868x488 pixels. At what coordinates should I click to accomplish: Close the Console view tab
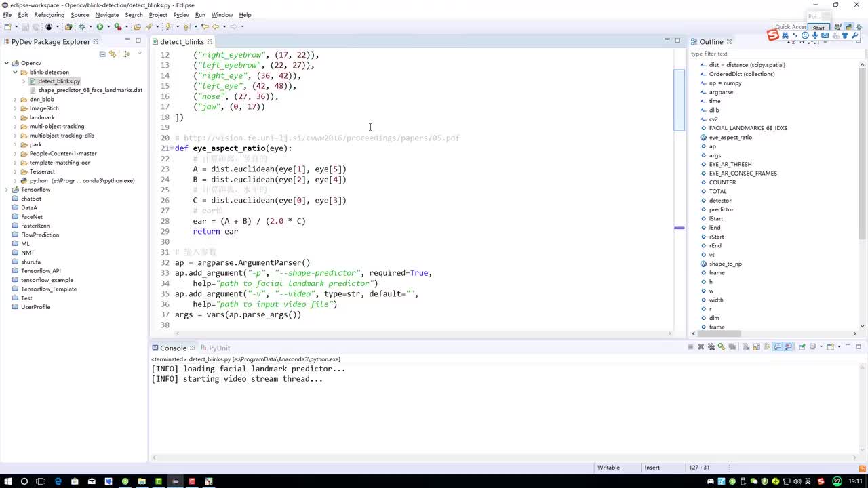click(x=193, y=348)
